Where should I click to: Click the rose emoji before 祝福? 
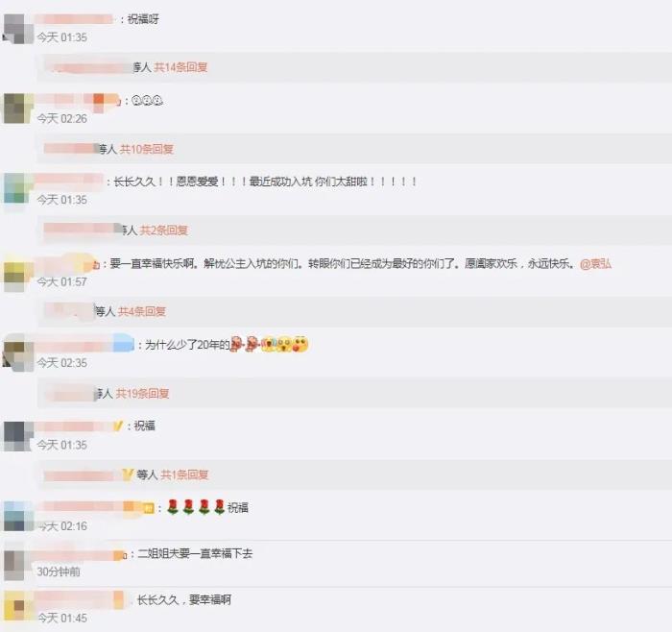click(196, 507)
